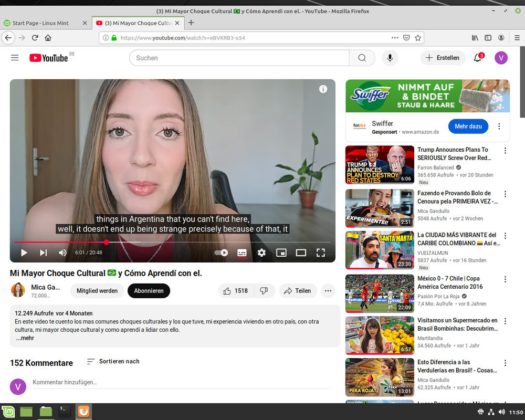This screenshot has height=420, width=525.
Task: Open network tray icon
Action: click(491, 412)
